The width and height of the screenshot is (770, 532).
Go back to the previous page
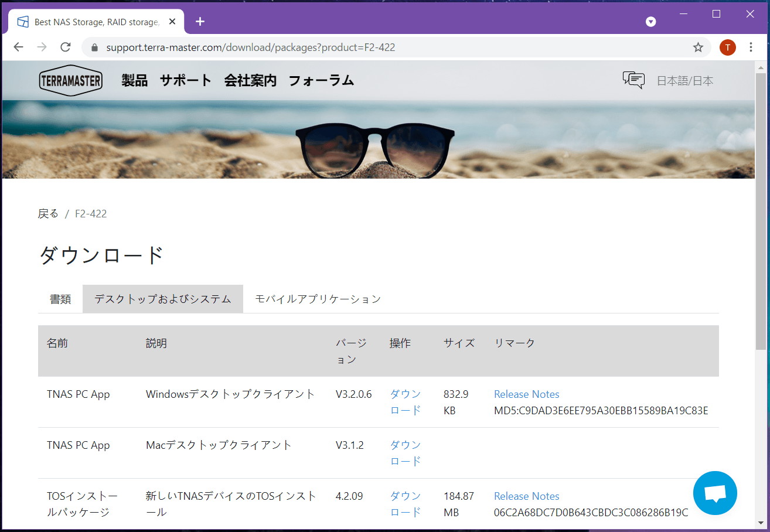point(19,47)
